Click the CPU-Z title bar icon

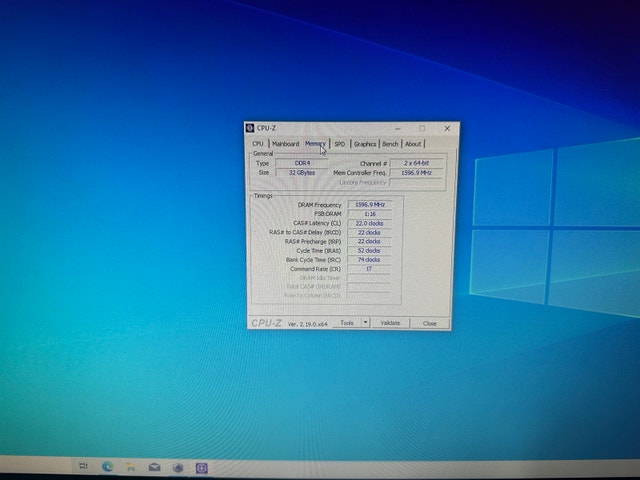pyautogui.click(x=250, y=128)
